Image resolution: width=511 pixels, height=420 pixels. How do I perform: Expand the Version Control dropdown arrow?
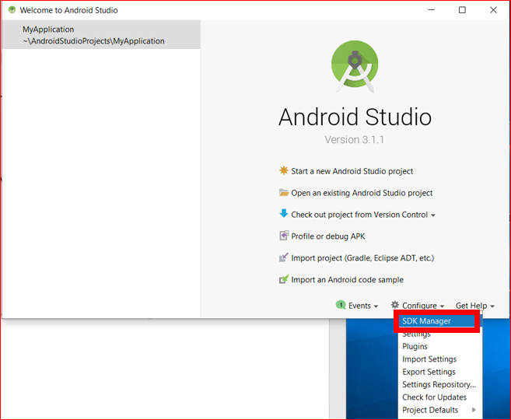[x=433, y=215]
